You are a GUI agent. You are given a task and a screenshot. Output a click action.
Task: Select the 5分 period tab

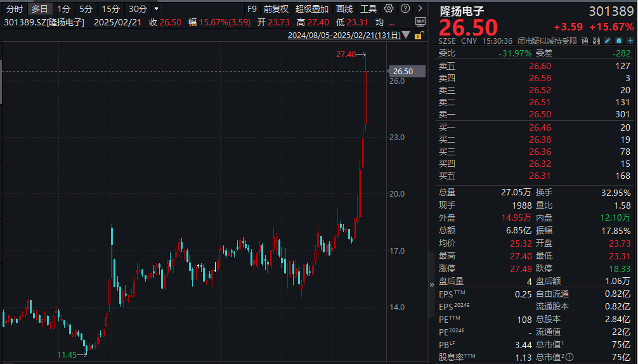pyautogui.click(x=86, y=8)
